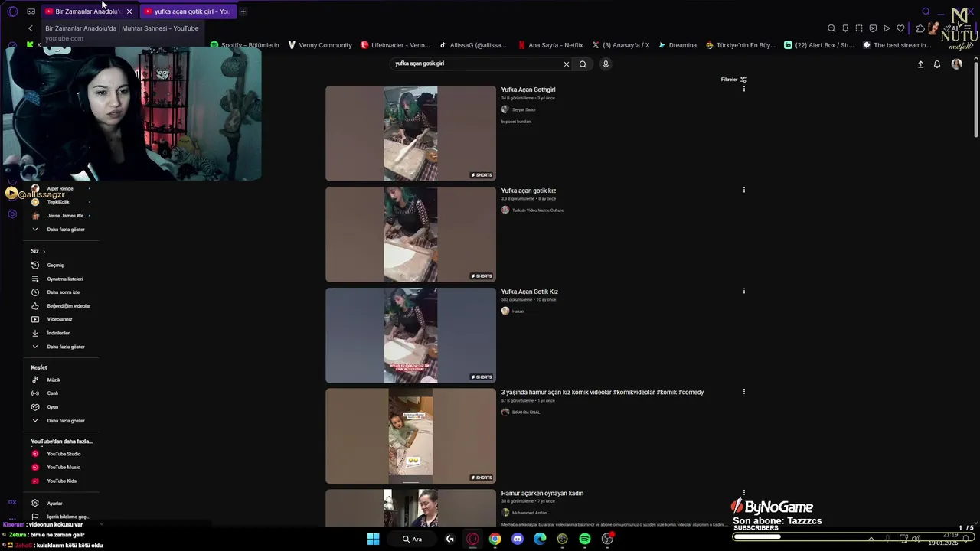Open Daha sonra izle list

click(x=63, y=292)
